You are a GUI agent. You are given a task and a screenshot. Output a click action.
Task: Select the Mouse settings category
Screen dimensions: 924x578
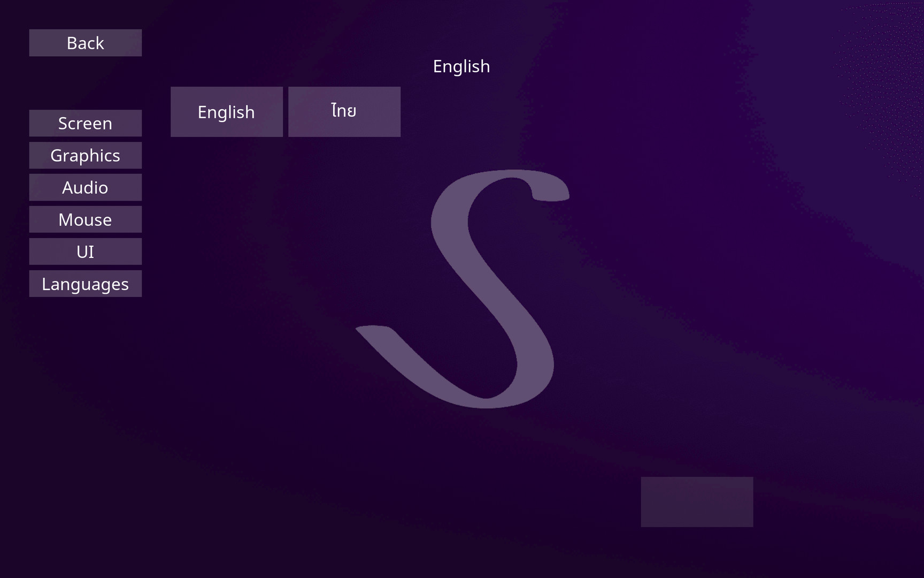(86, 219)
